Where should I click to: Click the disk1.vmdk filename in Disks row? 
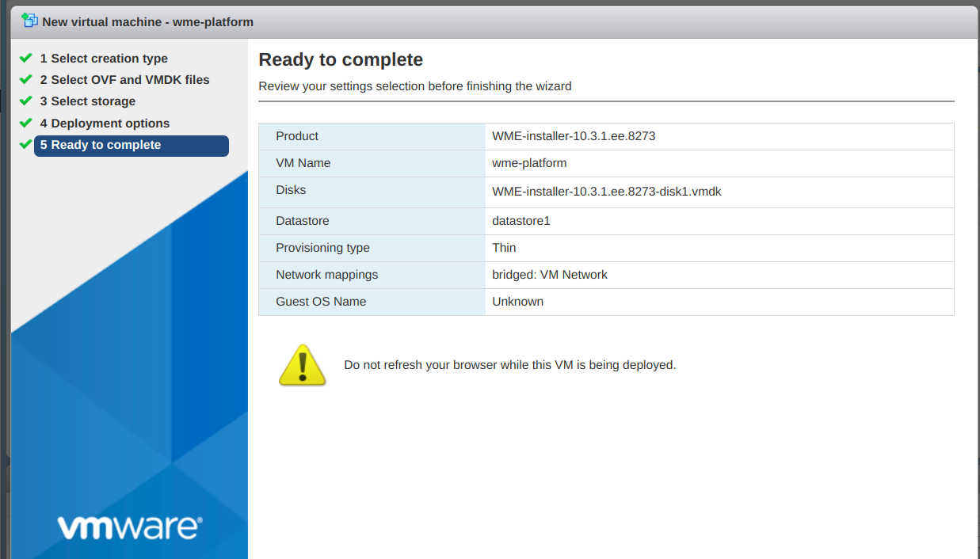(x=606, y=192)
